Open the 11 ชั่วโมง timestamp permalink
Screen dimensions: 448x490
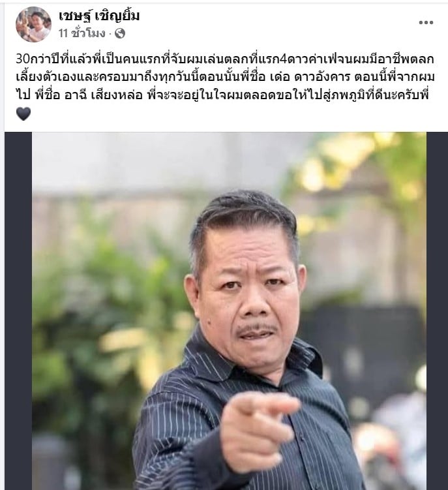(x=82, y=33)
